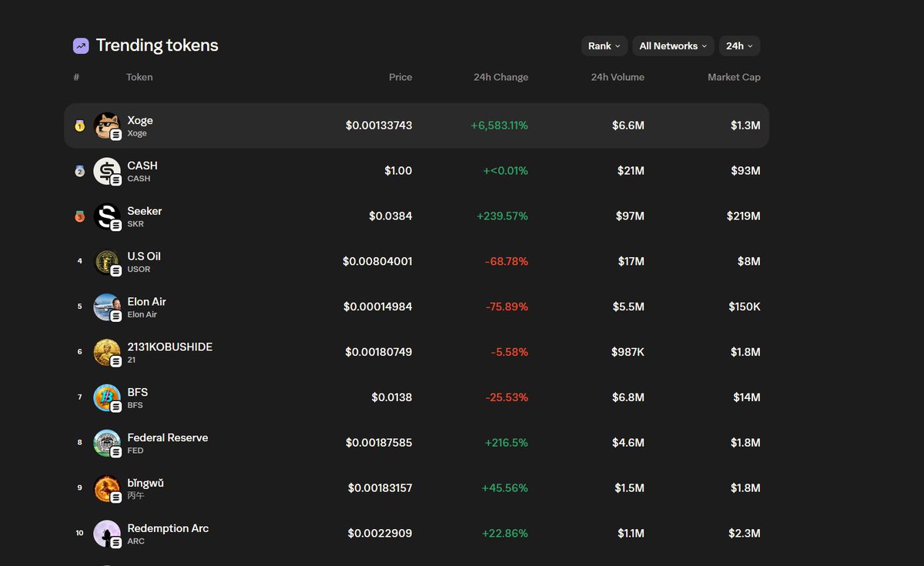Open the Elon Air token link
The width and height of the screenshot is (924, 566).
146,302
